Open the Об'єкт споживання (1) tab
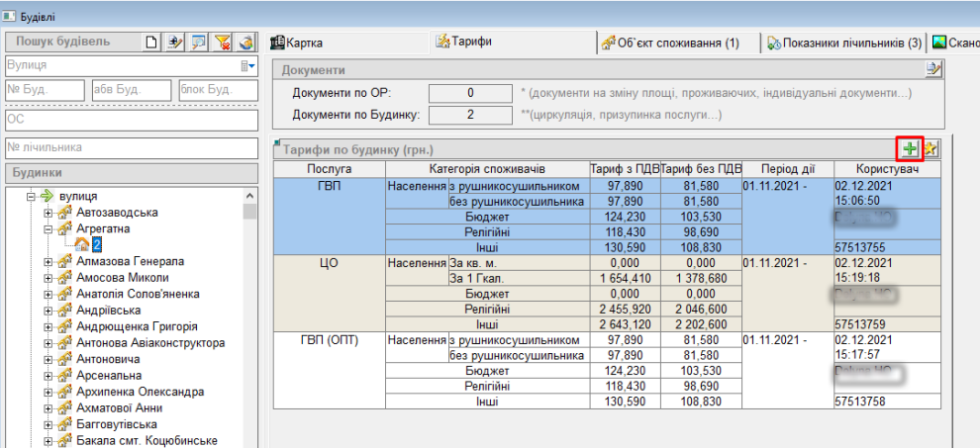 [x=674, y=43]
